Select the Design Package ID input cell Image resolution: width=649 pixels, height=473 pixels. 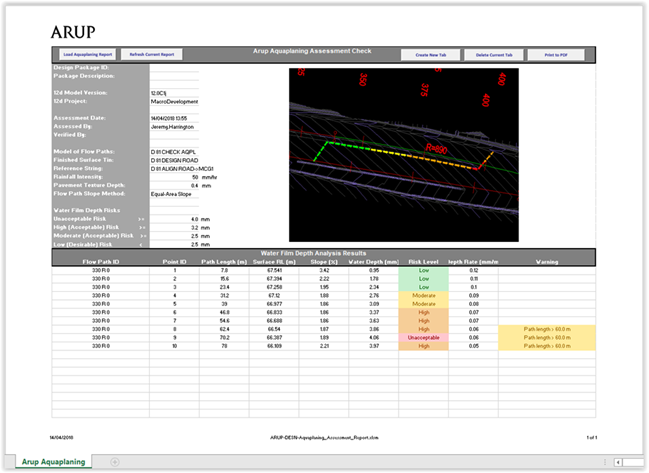coord(174,67)
